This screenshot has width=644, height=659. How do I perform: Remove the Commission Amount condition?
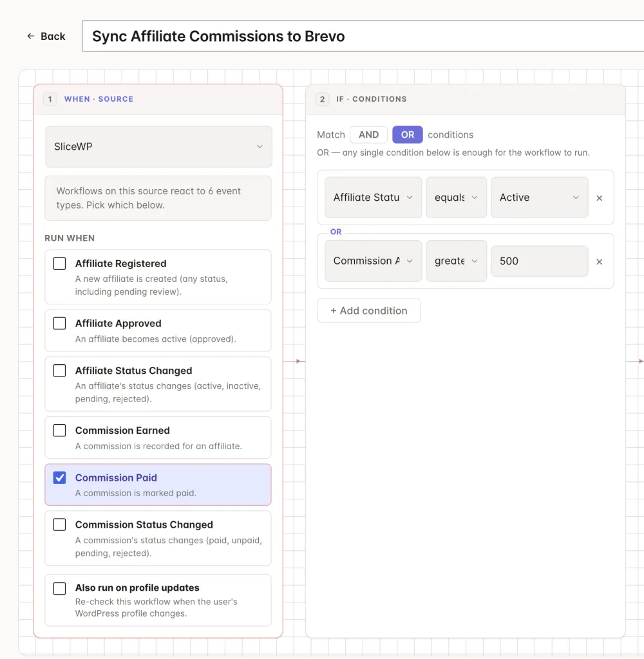(x=600, y=261)
